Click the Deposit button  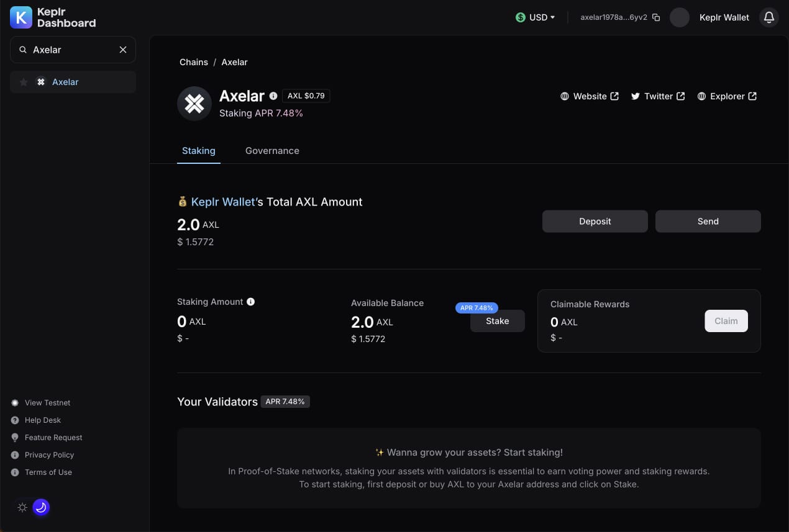tap(595, 222)
